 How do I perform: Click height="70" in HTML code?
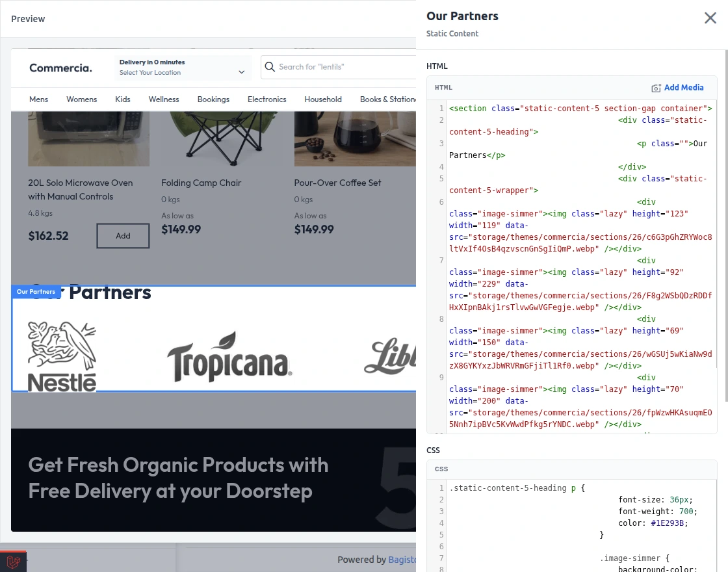click(657, 389)
